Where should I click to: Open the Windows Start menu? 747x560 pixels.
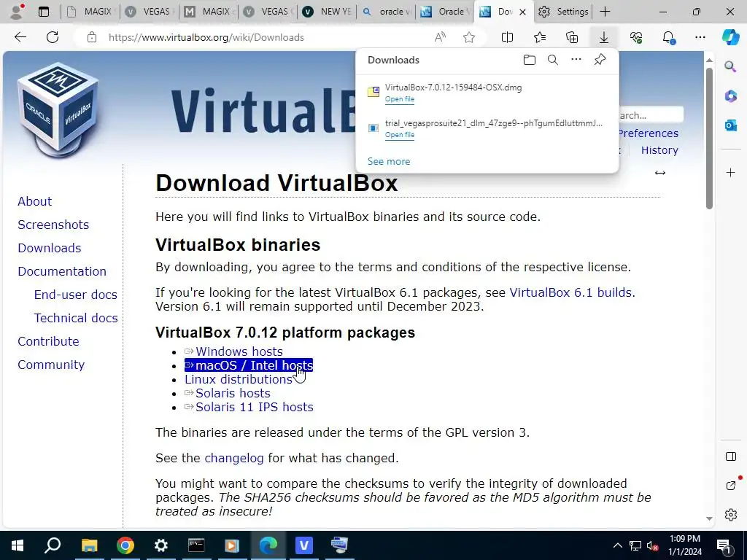[x=18, y=545]
